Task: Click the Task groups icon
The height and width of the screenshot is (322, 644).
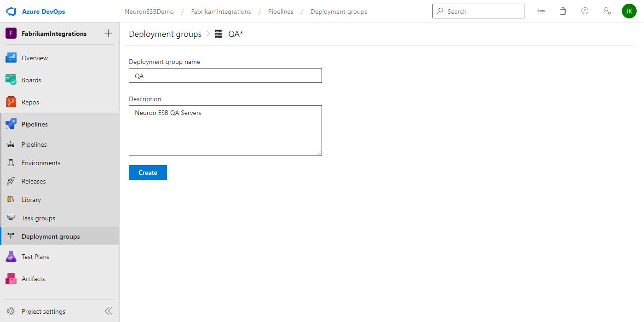Action: (x=11, y=218)
